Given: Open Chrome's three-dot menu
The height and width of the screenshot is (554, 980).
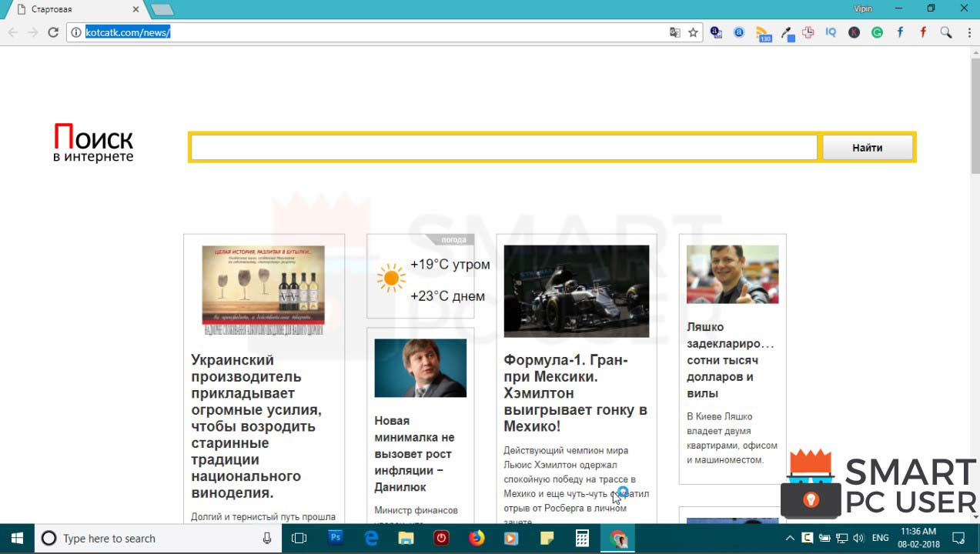Looking at the screenshot, I should (x=970, y=32).
